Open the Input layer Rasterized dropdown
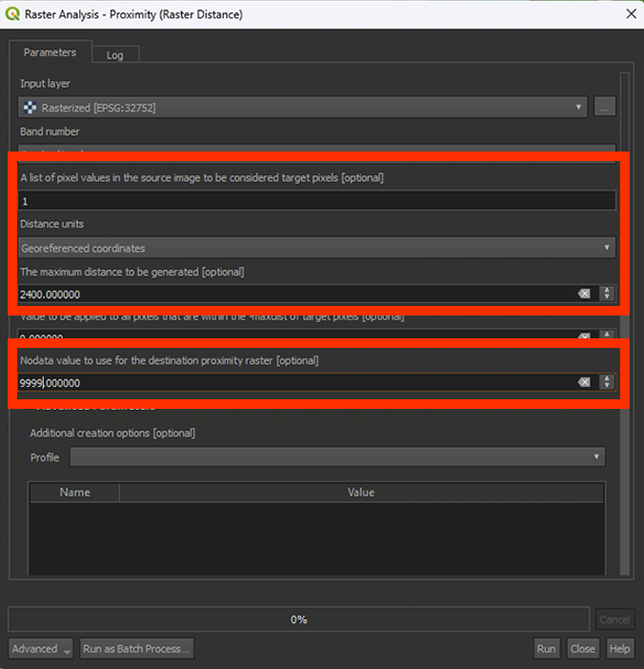The width and height of the screenshot is (644, 669). (x=301, y=108)
